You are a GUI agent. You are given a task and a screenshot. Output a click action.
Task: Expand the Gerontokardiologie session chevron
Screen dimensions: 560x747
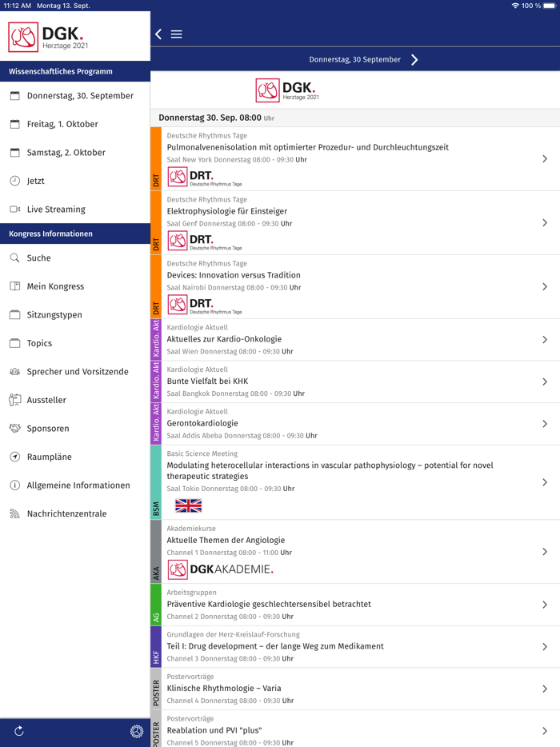click(545, 424)
